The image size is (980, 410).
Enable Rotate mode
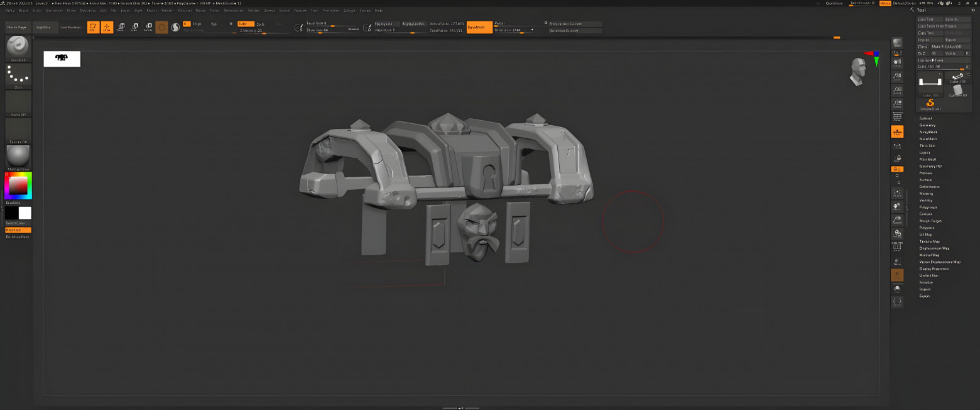tap(148, 26)
